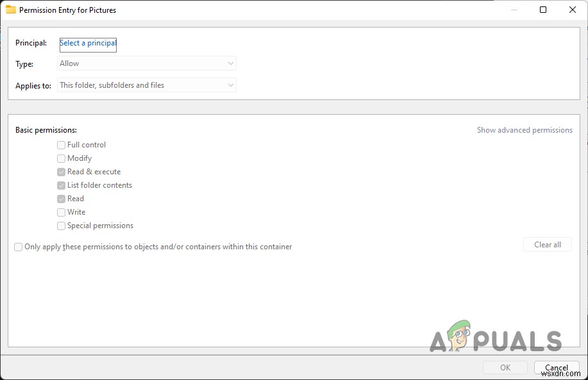Expand the Applies to dropdown
The height and width of the screenshot is (380, 588).
(x=146, y=85)
